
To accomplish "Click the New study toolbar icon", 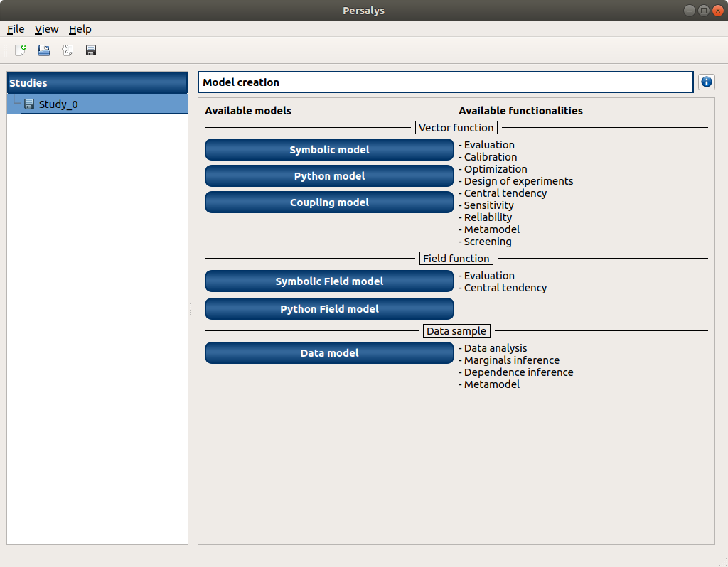I will tap(21, 50).
